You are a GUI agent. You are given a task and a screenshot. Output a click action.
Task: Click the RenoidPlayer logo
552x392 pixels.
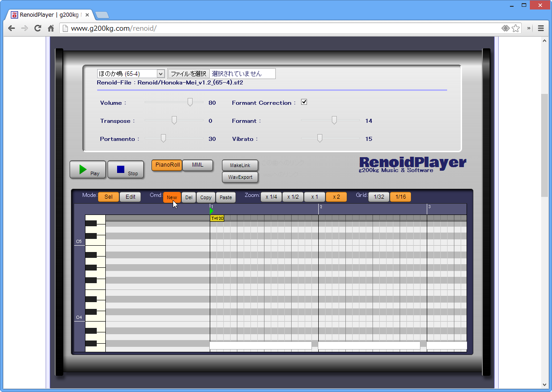(413, 164)
